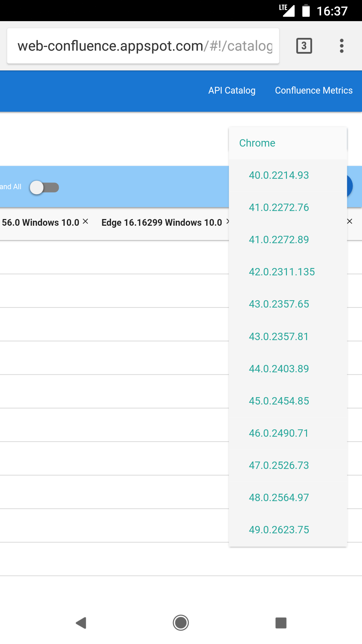
Task: Tap the Android back navigation button
Action: coord(81,623)
